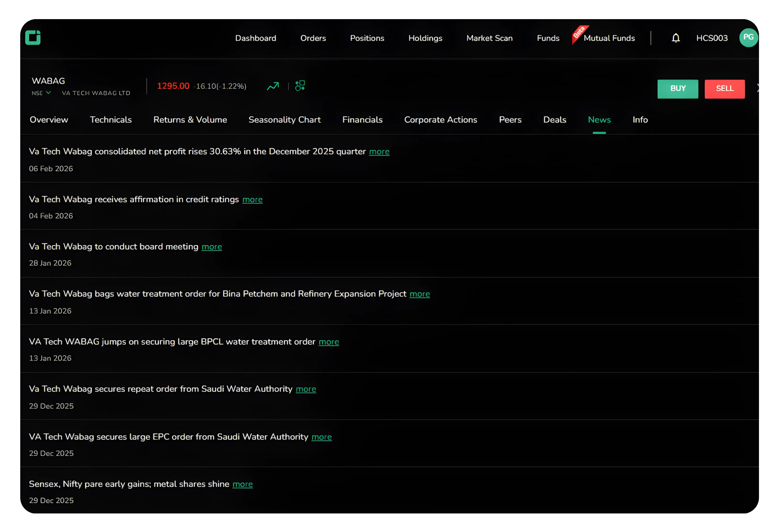View the Peers tab
The width and height of the screenshot is (781, 532).
click(510, 120)
